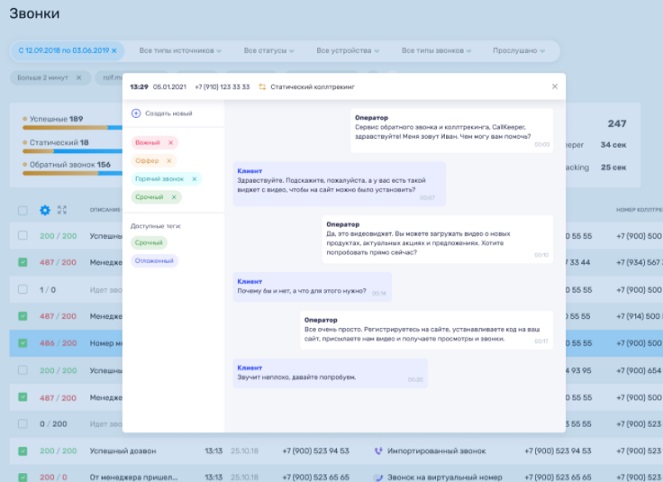The image size is (663, 482).
Task: Uncheck the 200 / 0 row checkbox
Action: (23, 477)
